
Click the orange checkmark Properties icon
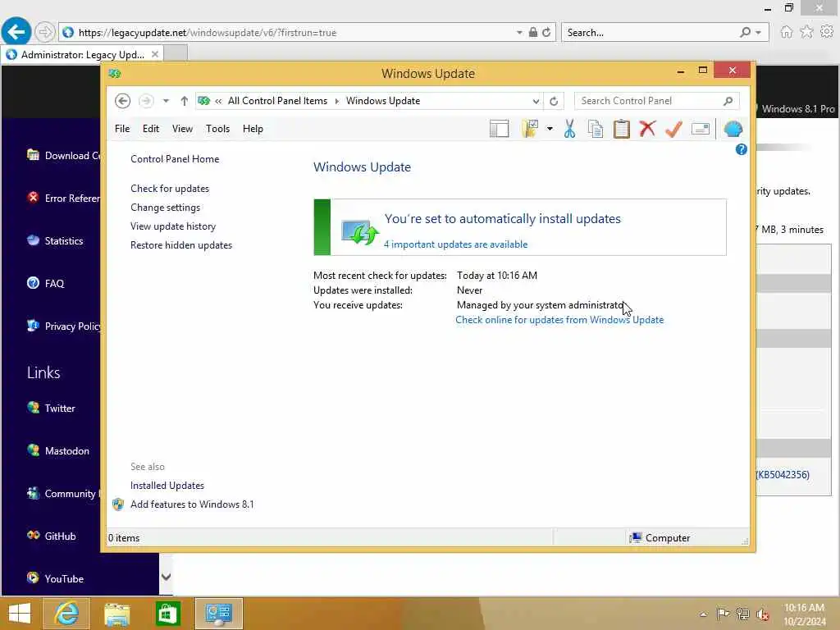[673, 129]
